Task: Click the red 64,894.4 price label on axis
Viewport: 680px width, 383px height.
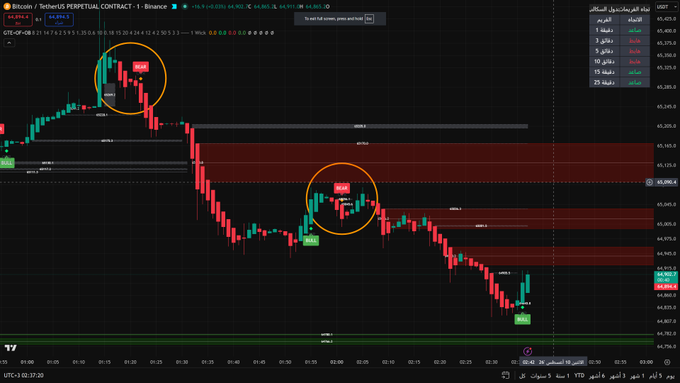Action: [x=666, y=287]
